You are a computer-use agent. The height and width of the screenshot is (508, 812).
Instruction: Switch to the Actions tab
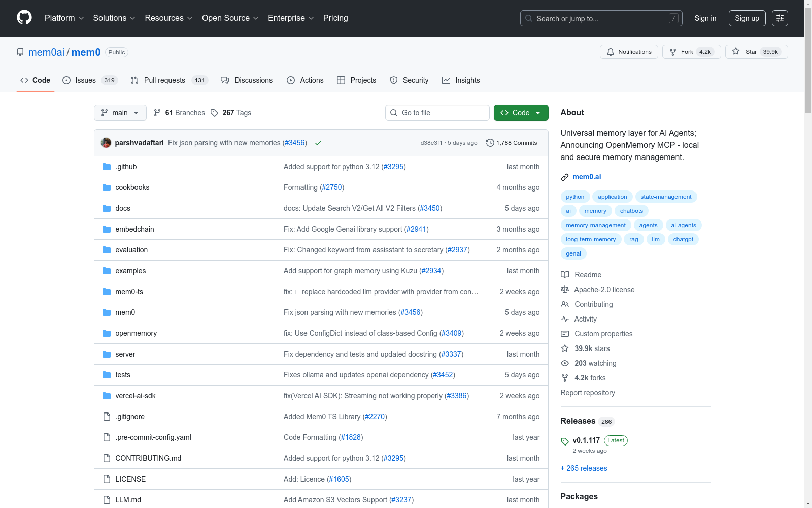click(305, 80)
